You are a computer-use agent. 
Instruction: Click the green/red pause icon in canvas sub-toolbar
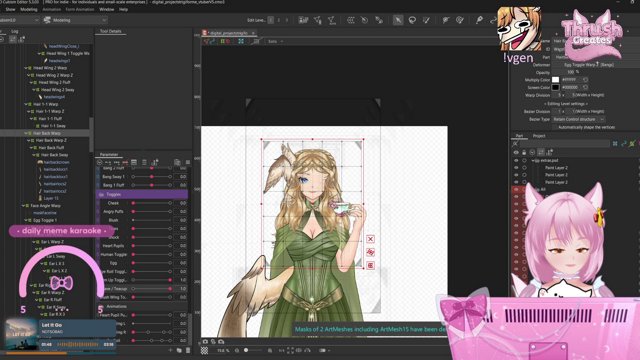(225, 41)
